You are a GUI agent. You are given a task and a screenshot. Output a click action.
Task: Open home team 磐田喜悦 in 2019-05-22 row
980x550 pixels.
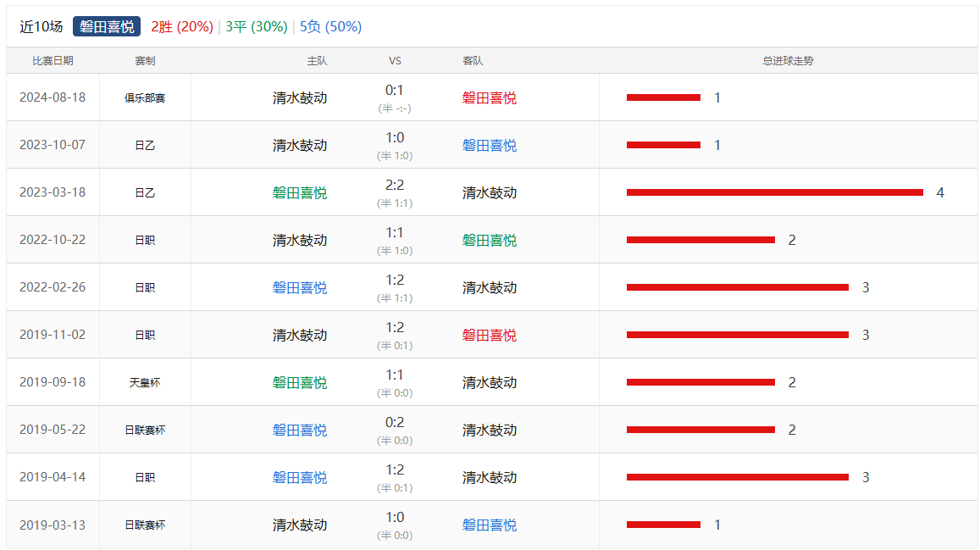[x=300, y=431]
